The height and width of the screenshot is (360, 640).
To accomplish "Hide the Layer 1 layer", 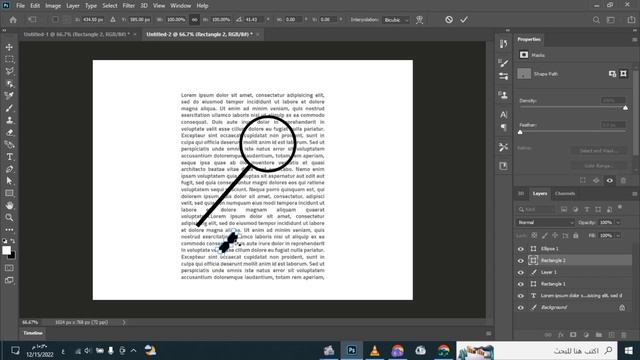I will click(521, 272).
